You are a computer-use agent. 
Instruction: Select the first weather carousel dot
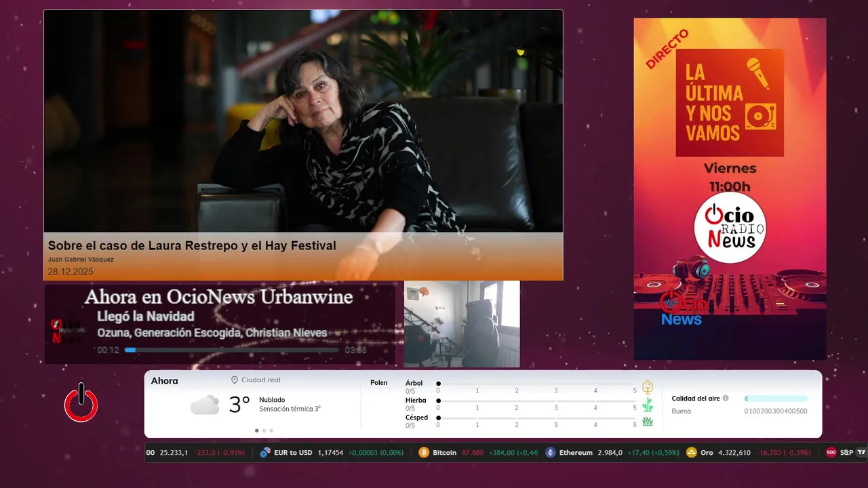[256, 430]
